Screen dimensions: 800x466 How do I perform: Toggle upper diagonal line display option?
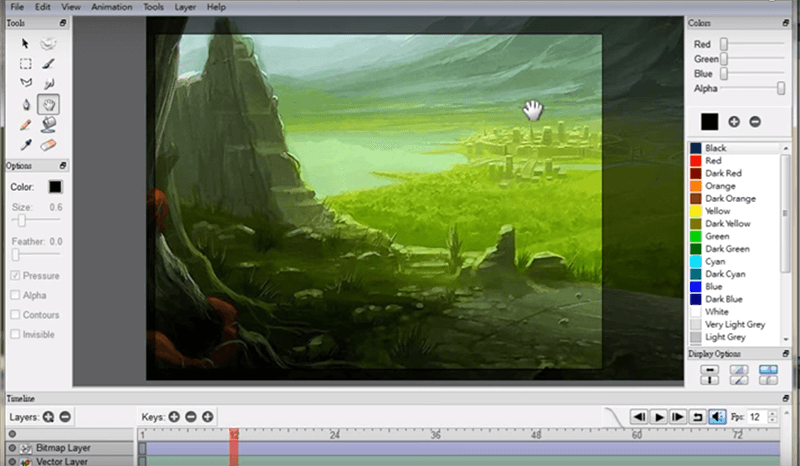pos(739,370)
